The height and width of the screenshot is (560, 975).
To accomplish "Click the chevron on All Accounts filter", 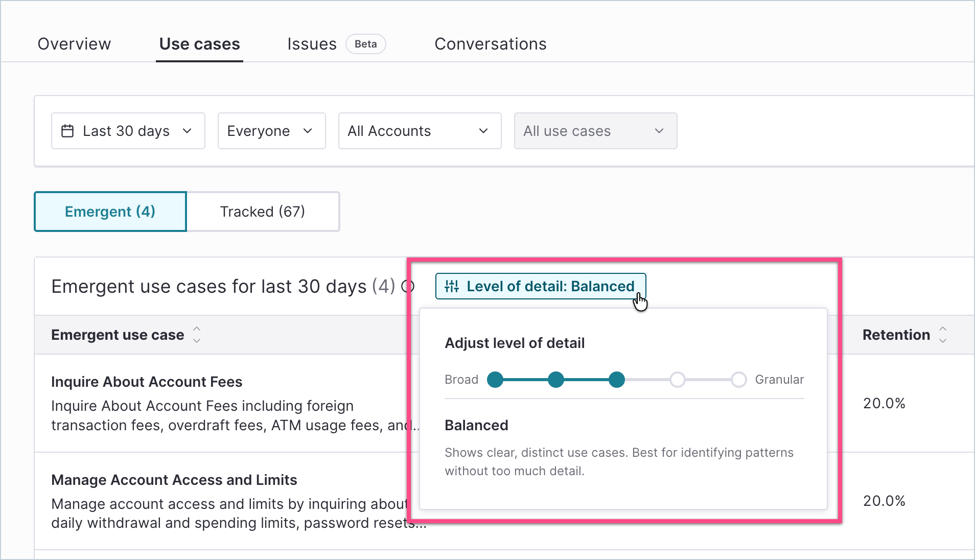I will pyautogui.click(x=483, y=131).
